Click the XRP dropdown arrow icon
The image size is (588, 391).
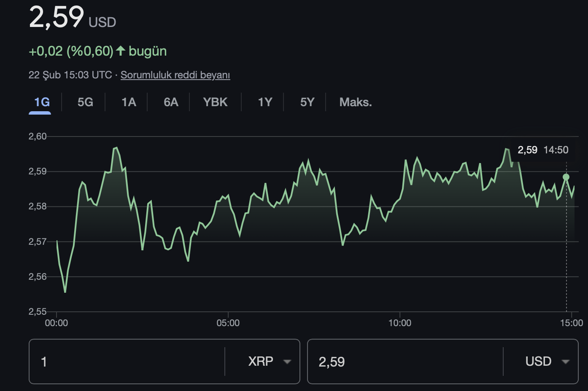click(287, 362)
